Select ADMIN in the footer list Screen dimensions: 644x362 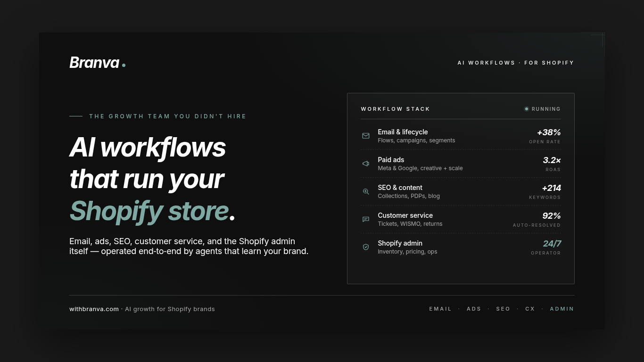tap(562, 309)
